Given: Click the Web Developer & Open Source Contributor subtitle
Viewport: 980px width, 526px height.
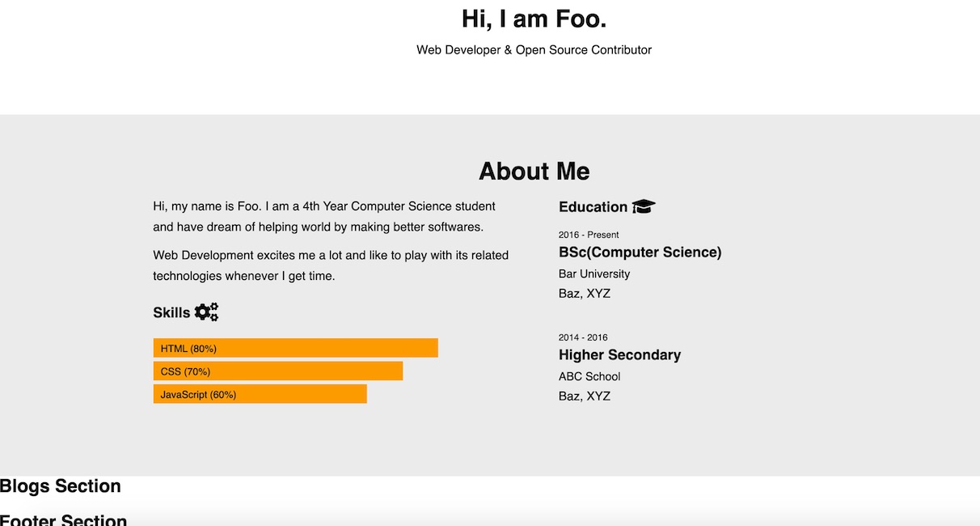Looking at the screenshot, I should pyautogui.click(x=534, y=50).
